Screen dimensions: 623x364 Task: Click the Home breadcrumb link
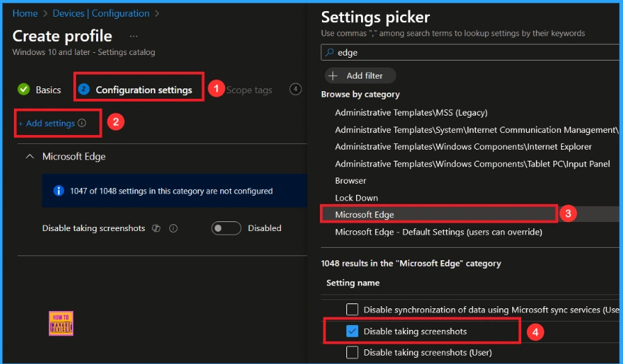click(x=25, y=13)
